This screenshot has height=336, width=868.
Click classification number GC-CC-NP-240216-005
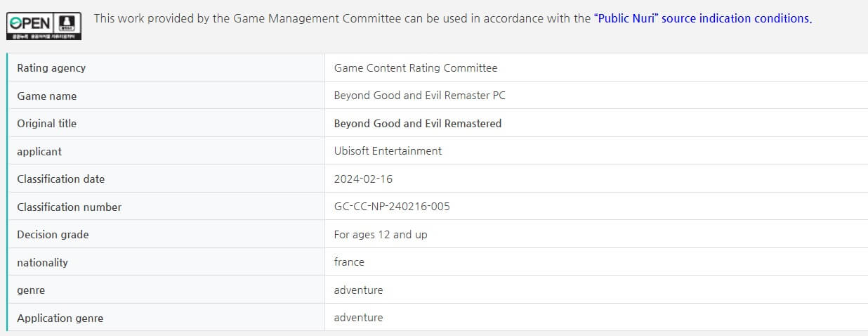(x=392, y=207)
